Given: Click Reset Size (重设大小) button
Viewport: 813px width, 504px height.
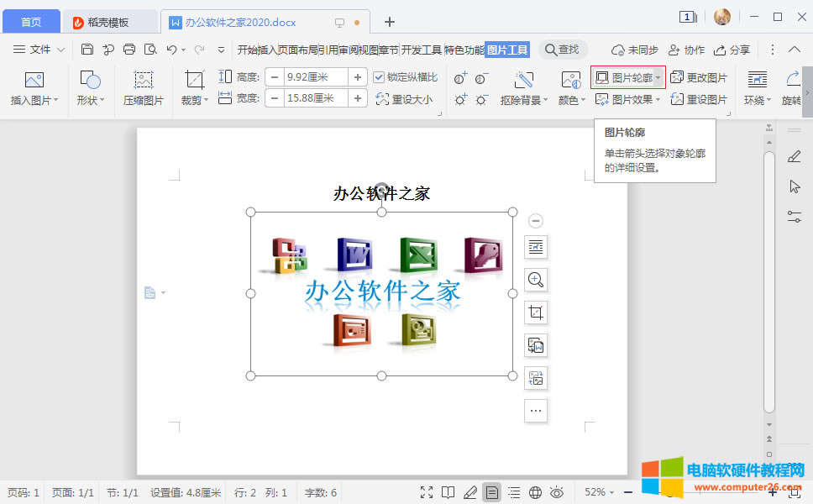Looking at the screenshot, I should [404, 99].
